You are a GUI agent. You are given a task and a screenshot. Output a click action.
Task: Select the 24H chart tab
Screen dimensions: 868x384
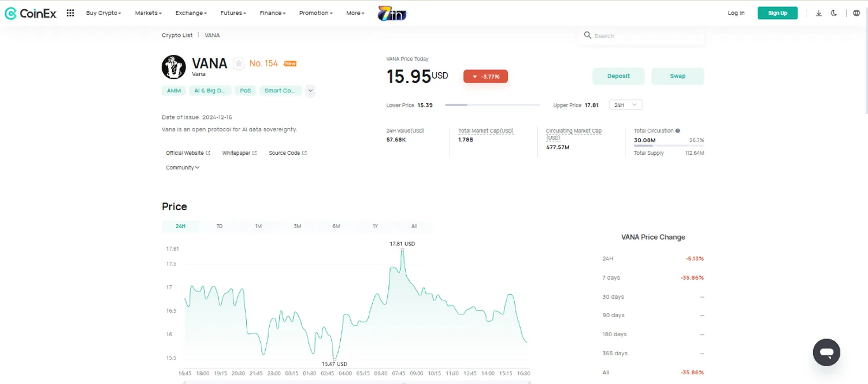click(x=181, y=226)
